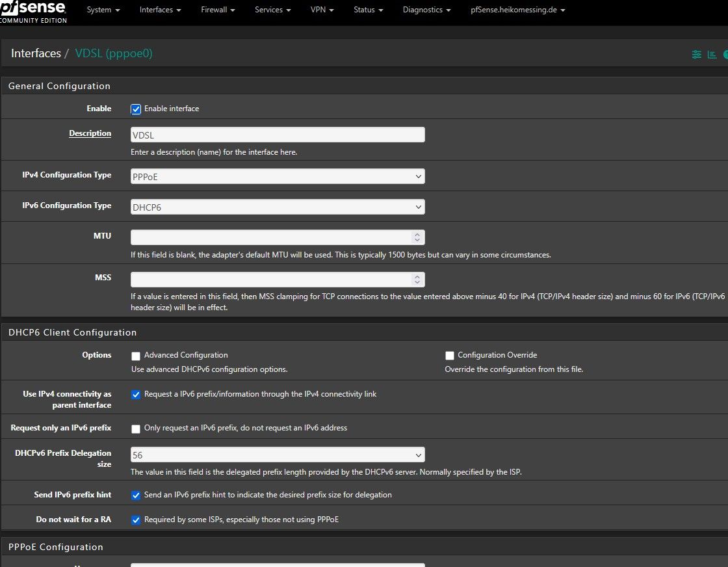
Task: Open the Diagnostics menu
Action: click(426, 10)
